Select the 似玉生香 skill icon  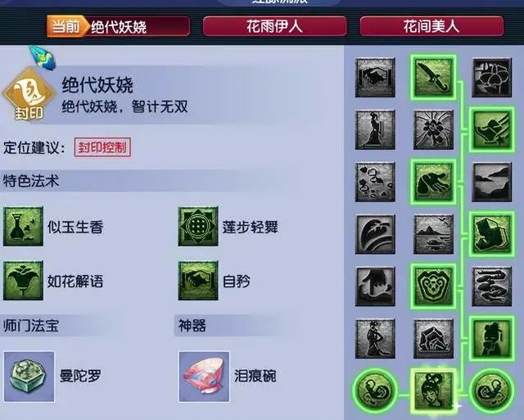[x=23, y=226]
